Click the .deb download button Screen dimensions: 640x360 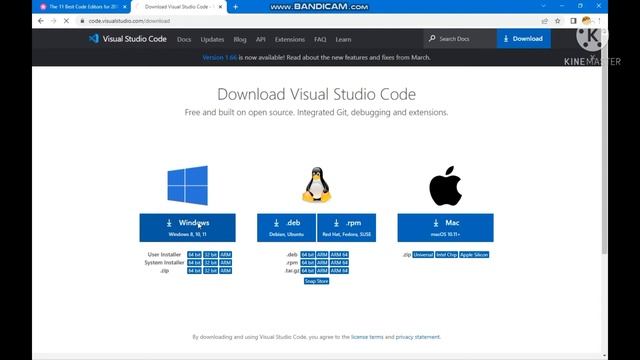coord(287,228)
